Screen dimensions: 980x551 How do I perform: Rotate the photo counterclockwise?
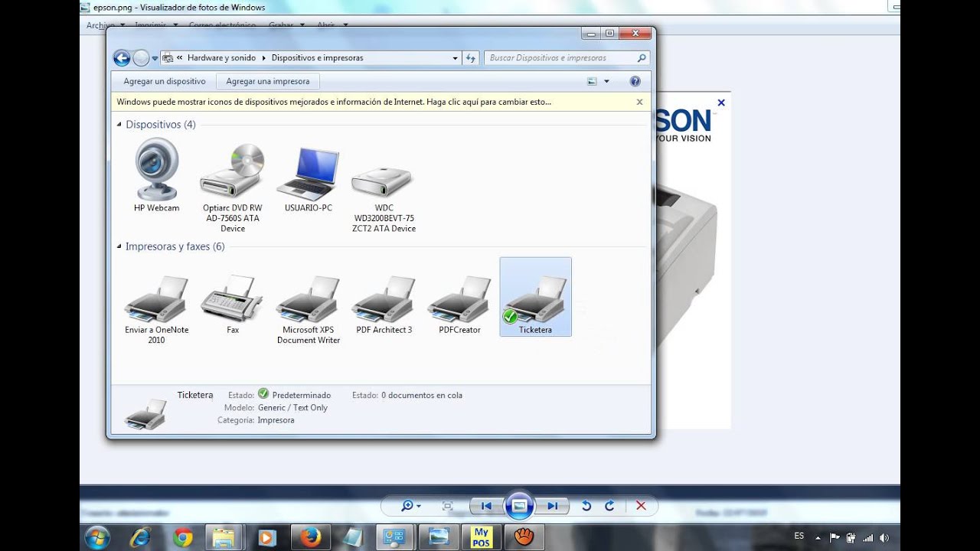tap(586, 506)
